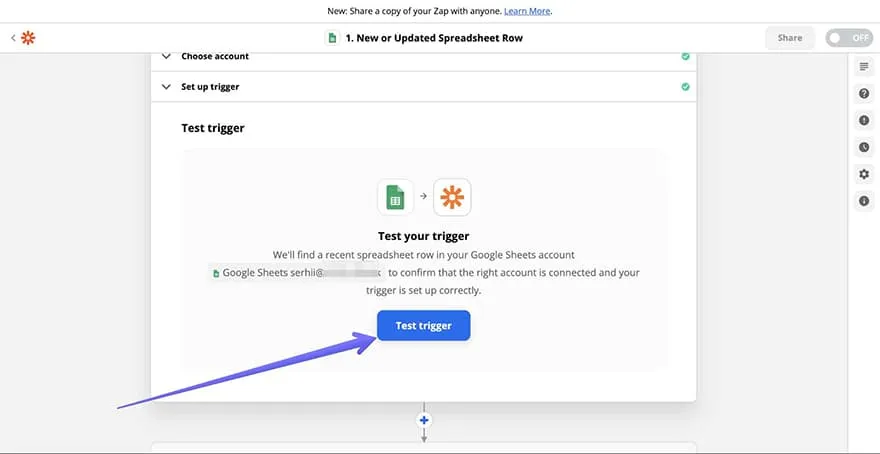The height and width of the screenshot is (454, 880).
Task: Open Zap settings gear icon
Action: point(864,175)
